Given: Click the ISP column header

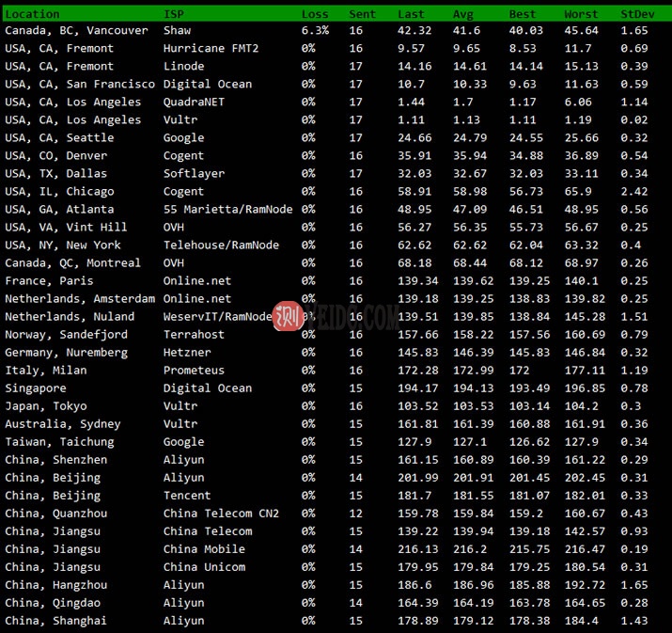Looking at the screenshot, I should [x=174, y=14].
